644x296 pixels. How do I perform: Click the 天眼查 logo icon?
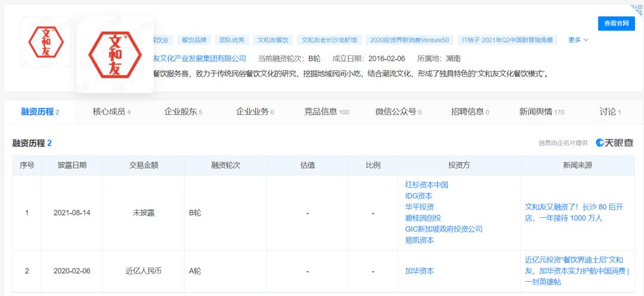point(614,143)
